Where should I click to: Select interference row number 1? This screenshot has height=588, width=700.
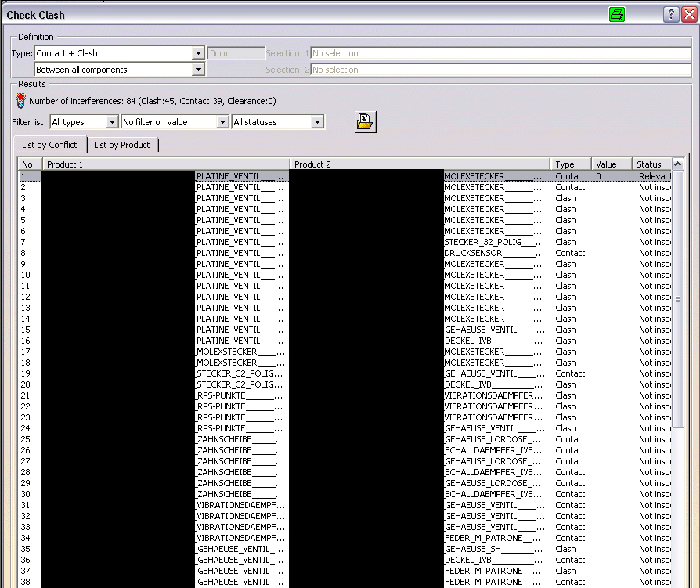pyautogui.click(x=345, y=176)
